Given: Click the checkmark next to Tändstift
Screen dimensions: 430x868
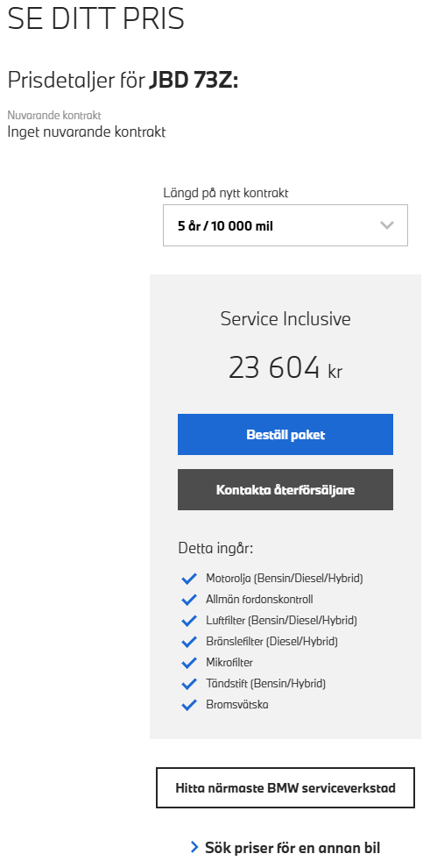Looking at the screenshot, I should click(189, 684).
